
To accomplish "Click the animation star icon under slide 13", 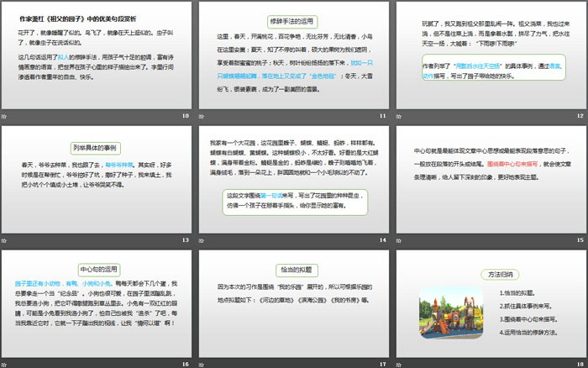I will (x=5, y=240).
